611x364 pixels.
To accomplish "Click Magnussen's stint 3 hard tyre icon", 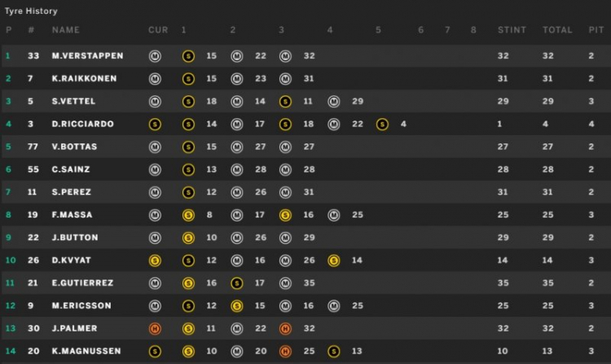I will pyautogui.click(x=285, y=351).
